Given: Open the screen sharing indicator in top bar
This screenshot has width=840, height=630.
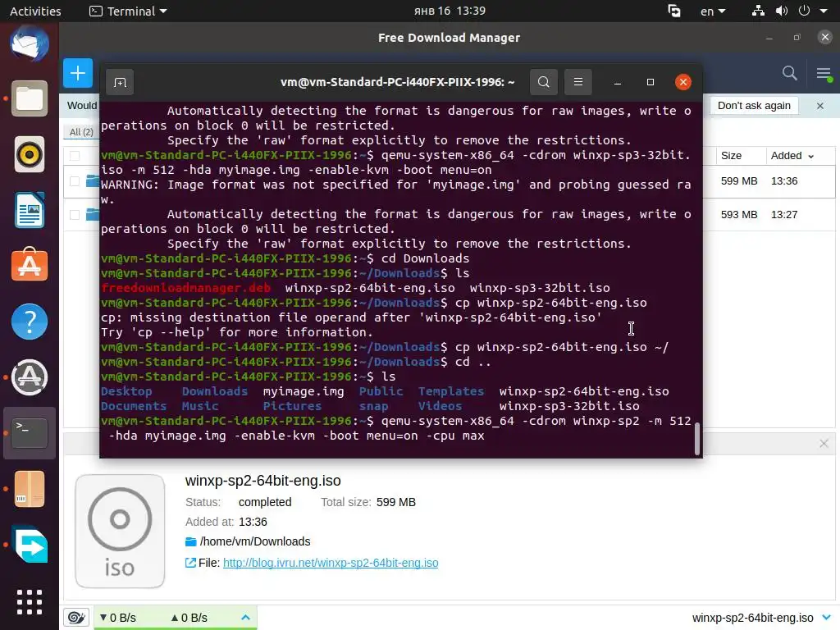Looking at the screenshot, I should pos(674,11).
